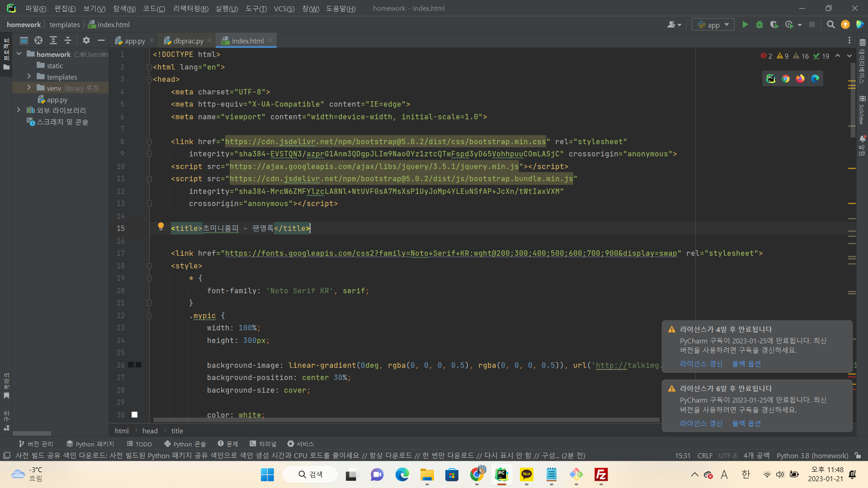Open the Problems tool window
Image resolution: width=868 pixels, height=488 pixels.
coord(228,444)
